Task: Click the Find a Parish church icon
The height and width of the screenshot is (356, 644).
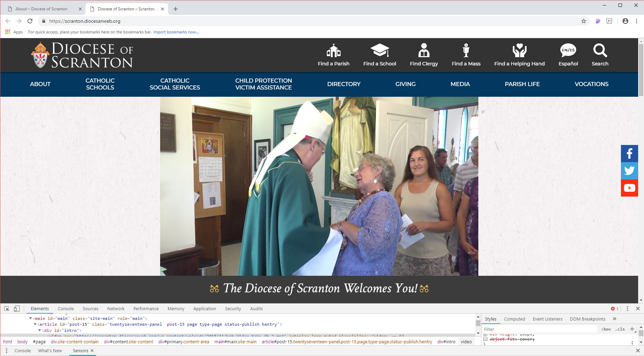Action: (x=333, y=51)
